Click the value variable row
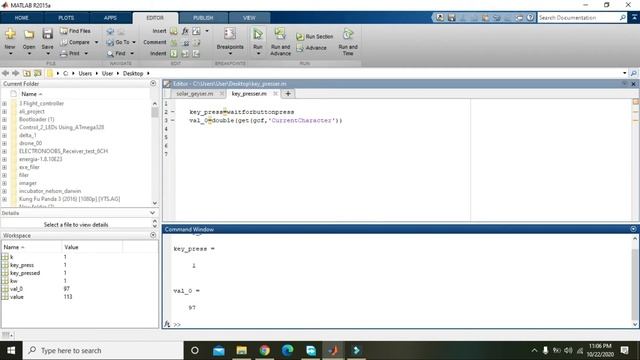The height and width of the screenshot is (360, 640). [x=80, y=297]
